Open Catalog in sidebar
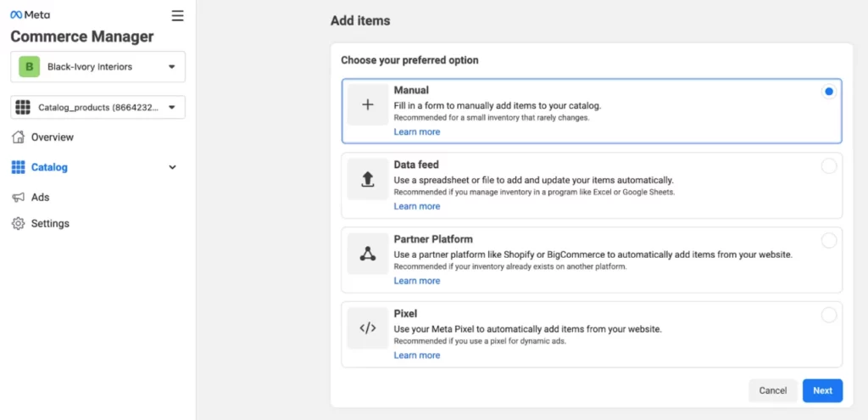The width and height of the screenshot is (868, 420). tap(49, 167)
